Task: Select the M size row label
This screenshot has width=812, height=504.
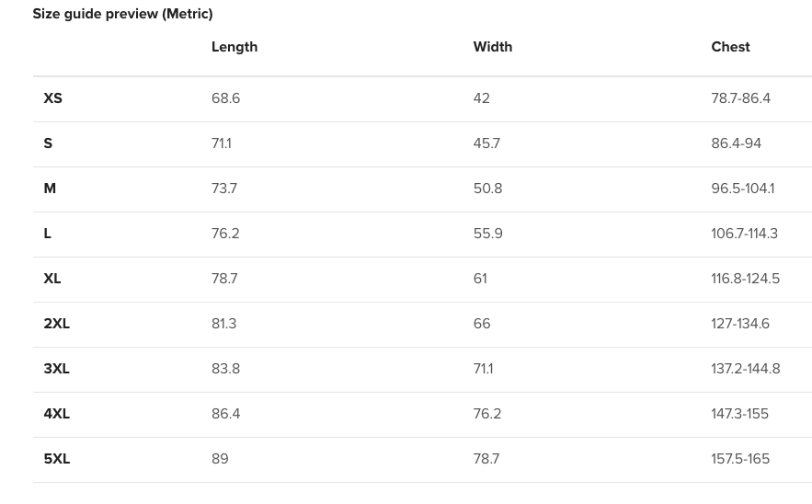Action: 50,189
